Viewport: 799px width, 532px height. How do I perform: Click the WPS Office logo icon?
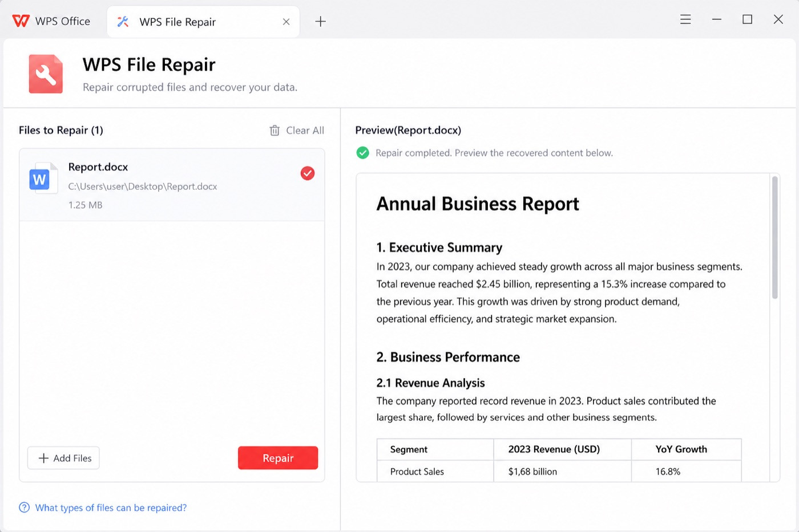click(21, 21)
